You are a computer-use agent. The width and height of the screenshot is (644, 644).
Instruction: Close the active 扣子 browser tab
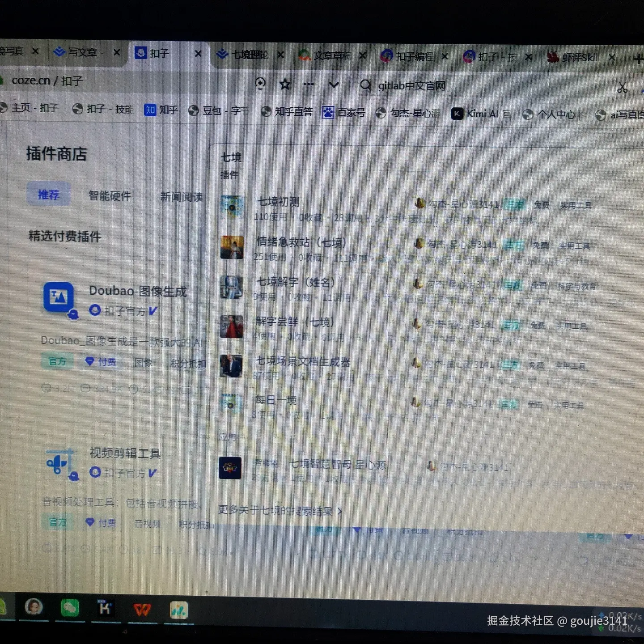[x=198, y=54]
